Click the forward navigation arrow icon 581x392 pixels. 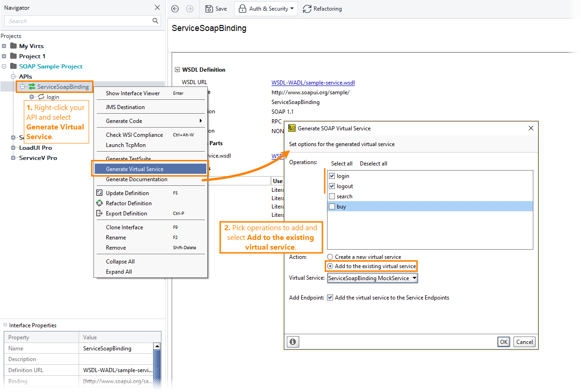pos(190,9)
